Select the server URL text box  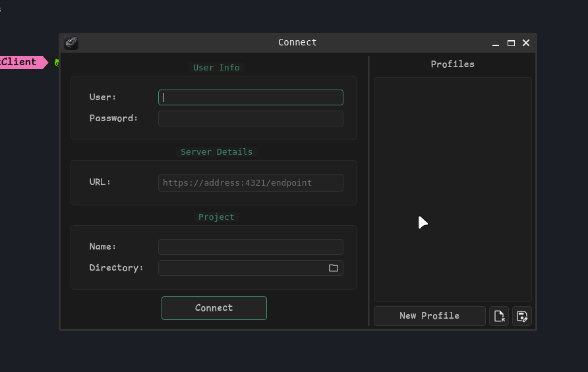[250, 182]
